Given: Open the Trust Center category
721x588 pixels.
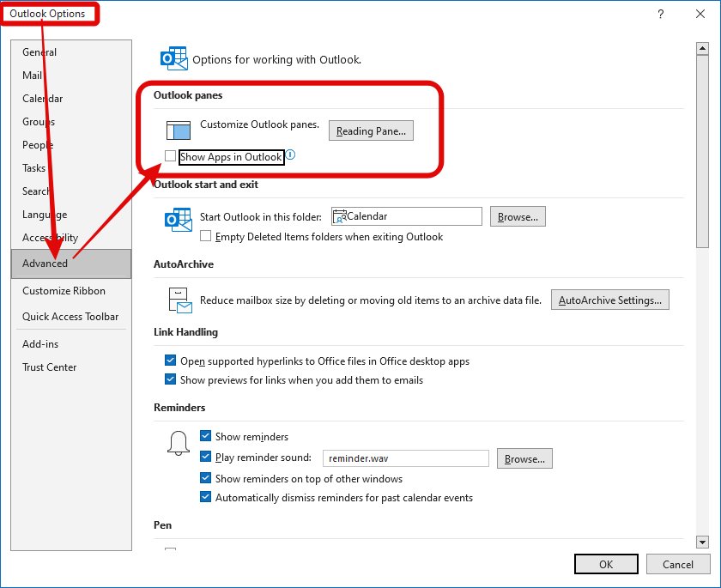Looking at the screenshot, I should (71, 367).
